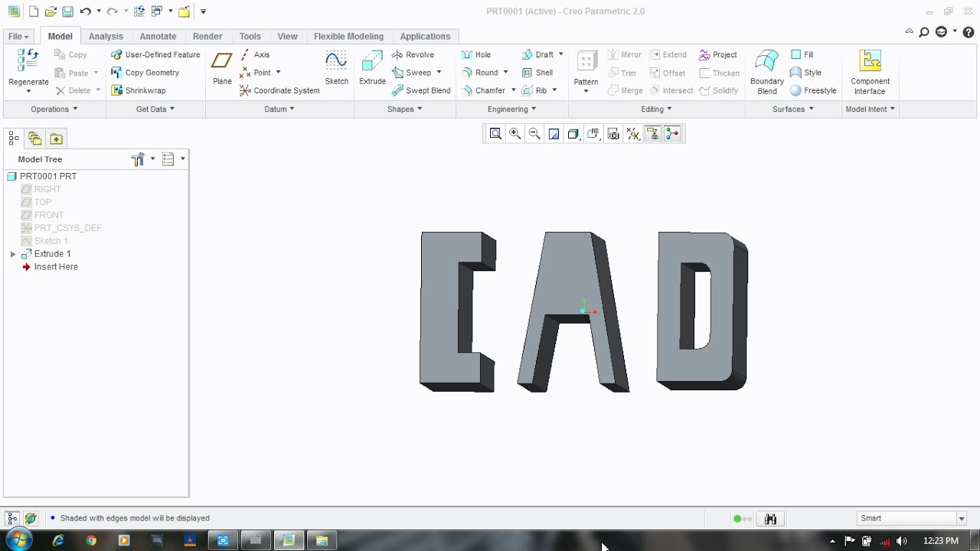Click the Component Interface icon
Viewport: 980px width, 551px height.
click(x=870, y=61)
